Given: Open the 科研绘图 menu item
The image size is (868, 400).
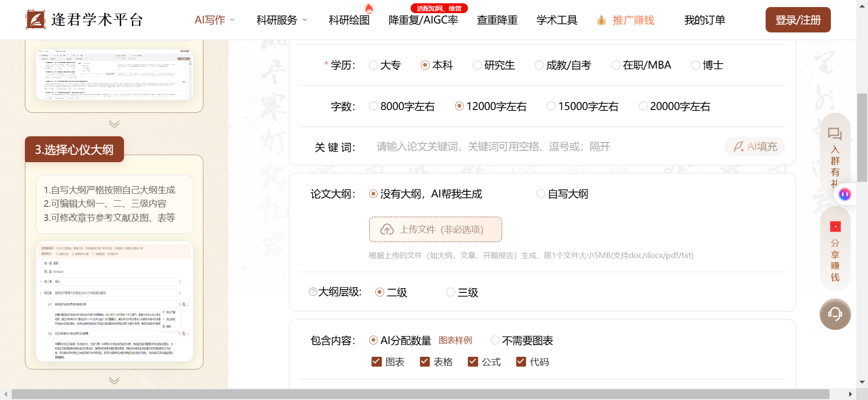Looking at the screenshot, I should coord(349,20).
